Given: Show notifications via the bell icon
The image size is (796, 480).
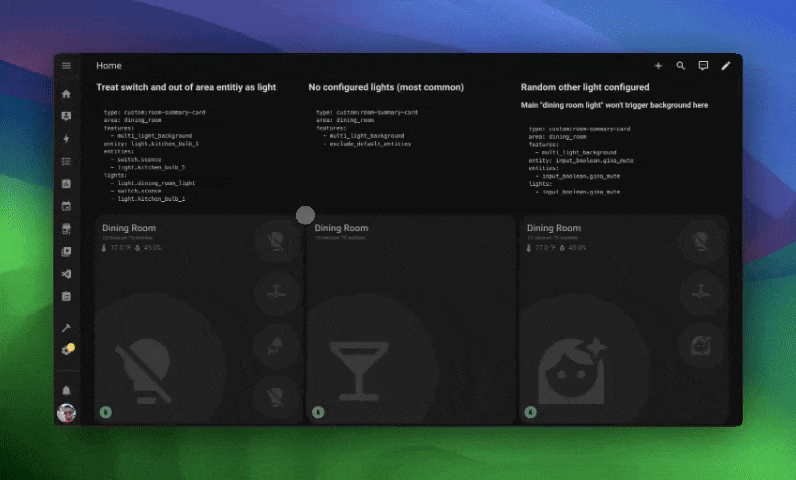Looking at the screenshot, I should [66, 390].
